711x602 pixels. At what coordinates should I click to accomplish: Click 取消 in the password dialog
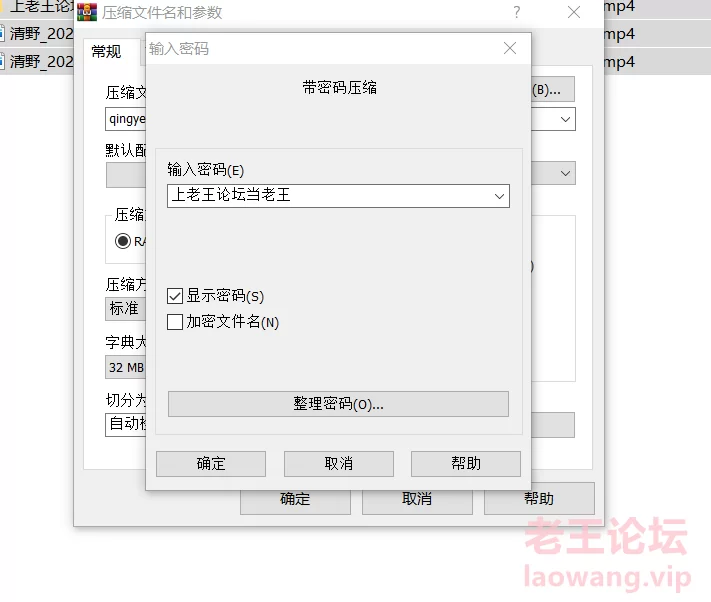click(339, 464)
